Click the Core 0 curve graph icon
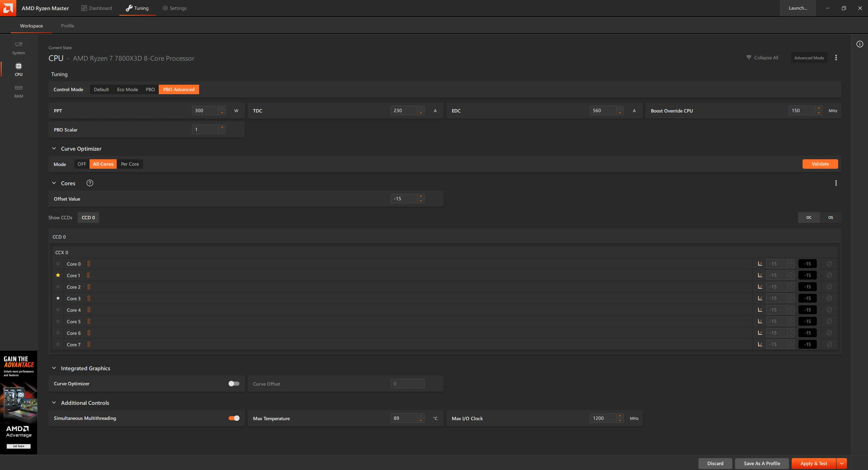 (x=760, y=264)
